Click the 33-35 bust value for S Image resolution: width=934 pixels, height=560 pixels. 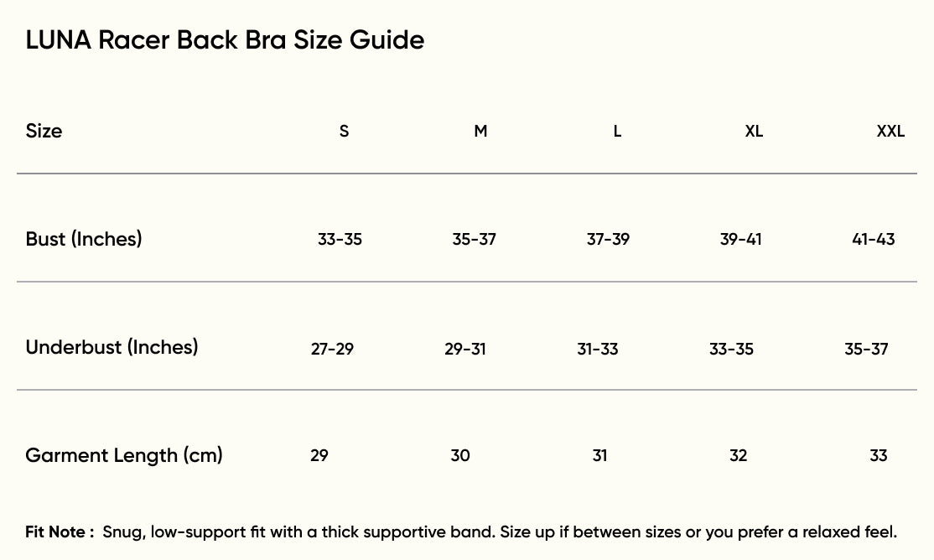click(x=340, y=240)
